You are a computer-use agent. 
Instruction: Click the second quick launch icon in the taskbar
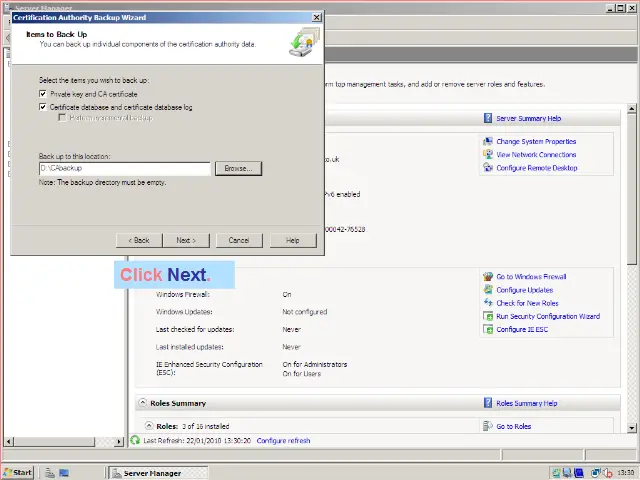tap(64, 473)
